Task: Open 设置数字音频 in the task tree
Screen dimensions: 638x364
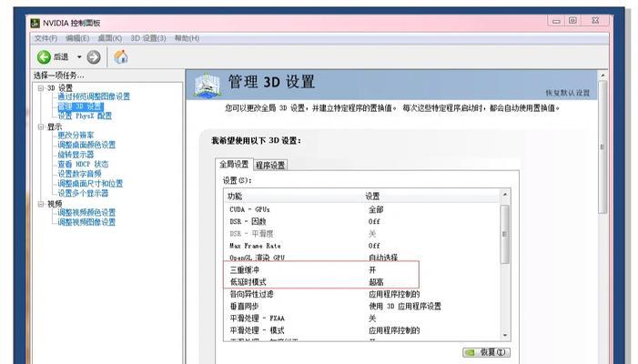Action: (x=79, y=174)
